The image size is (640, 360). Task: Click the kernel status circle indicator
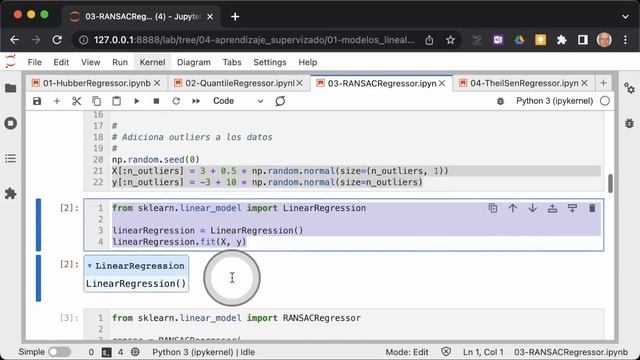tap(605, 101)
